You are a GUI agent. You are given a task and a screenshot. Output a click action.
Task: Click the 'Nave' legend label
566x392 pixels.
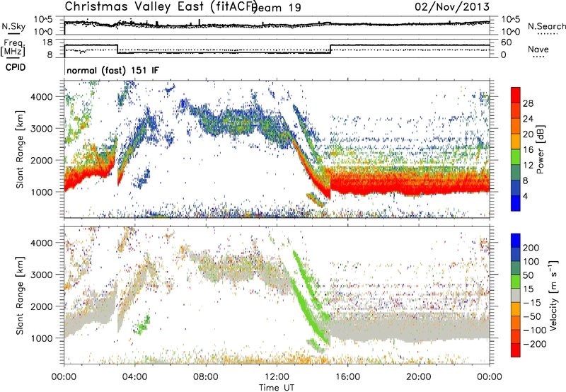(x=538, y=49)
